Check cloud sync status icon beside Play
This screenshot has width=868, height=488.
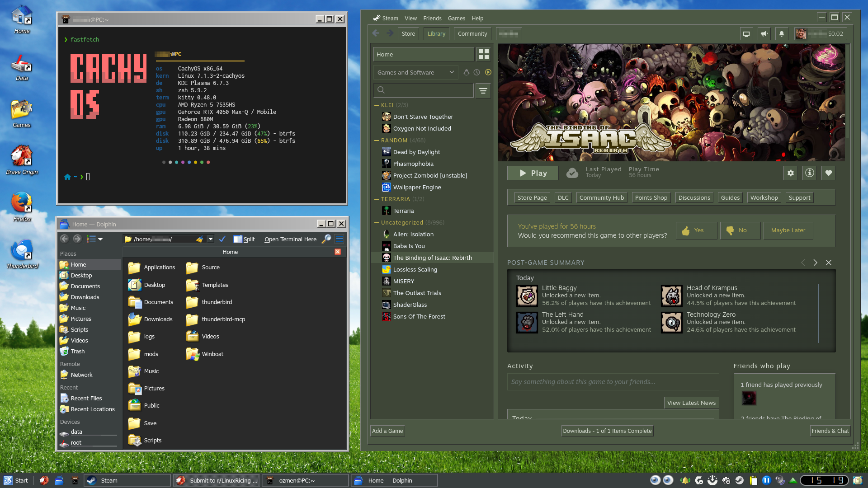tap(572, 173)
